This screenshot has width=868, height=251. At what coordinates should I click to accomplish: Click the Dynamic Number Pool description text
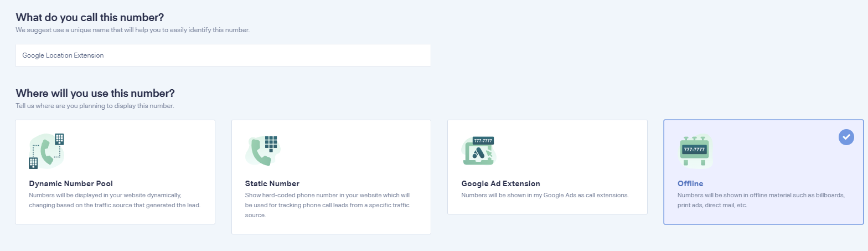click(115, 200)
